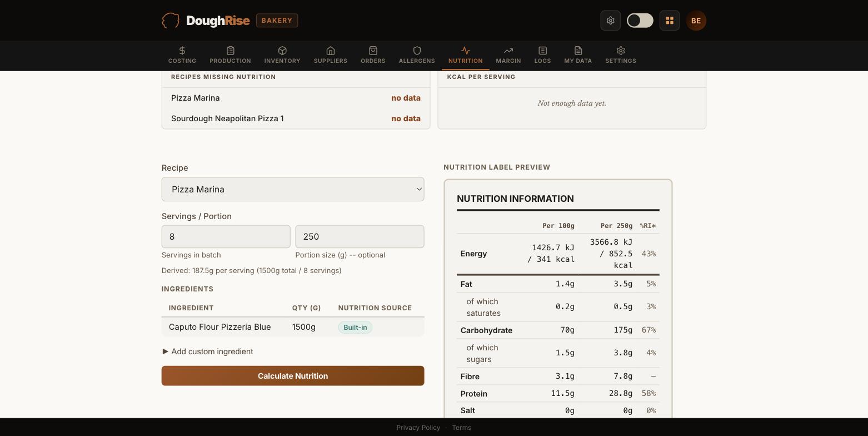Click the %RI* column header
The width and height of the screenshot is (868, 436).
tap(647, 226)
